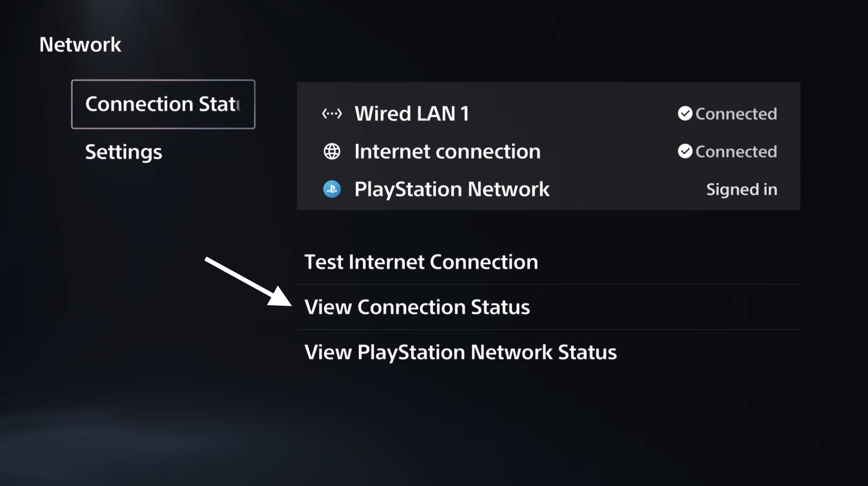The image size is (868, 486).
Task: Select the Connection Status menu item
Action: tap(163, 104)
